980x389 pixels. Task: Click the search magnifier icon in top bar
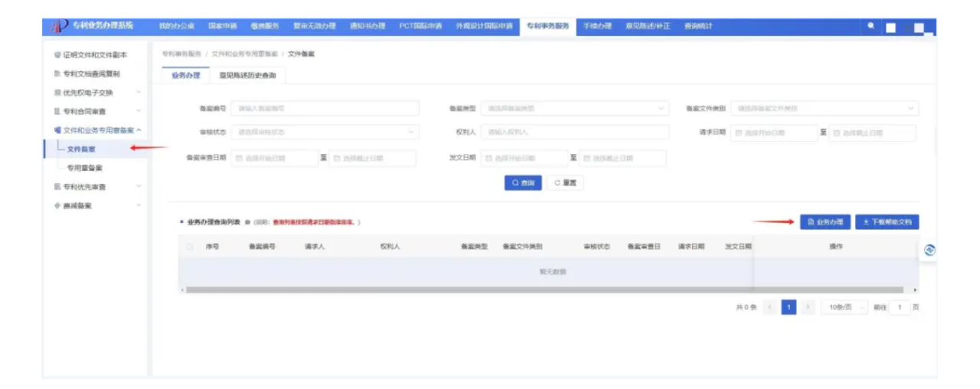pyautogui.click(x=871, y=26)
